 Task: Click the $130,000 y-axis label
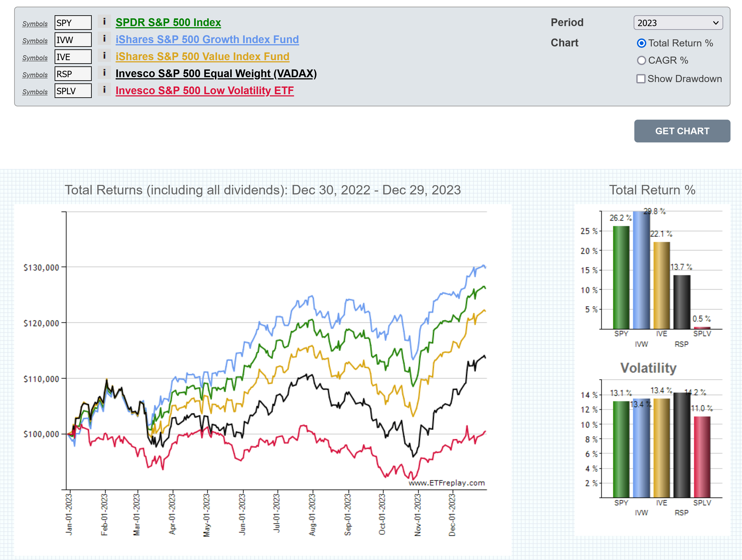point(41,267)
